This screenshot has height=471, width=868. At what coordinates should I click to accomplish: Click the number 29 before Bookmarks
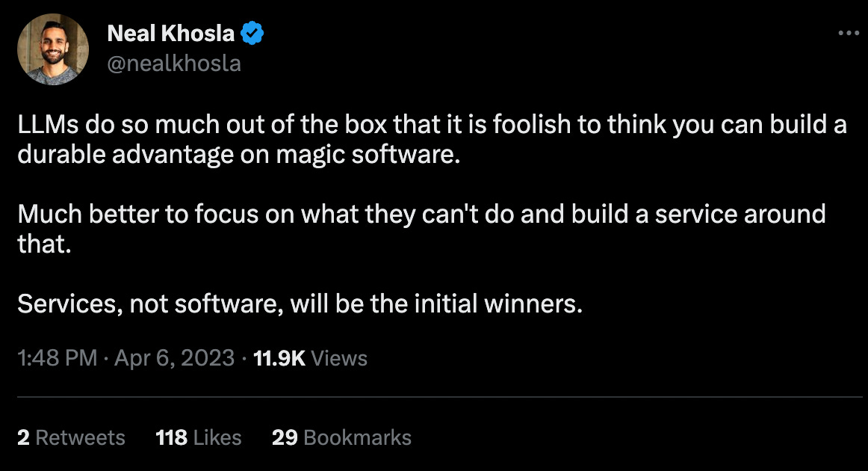click(x=285, y=437)
